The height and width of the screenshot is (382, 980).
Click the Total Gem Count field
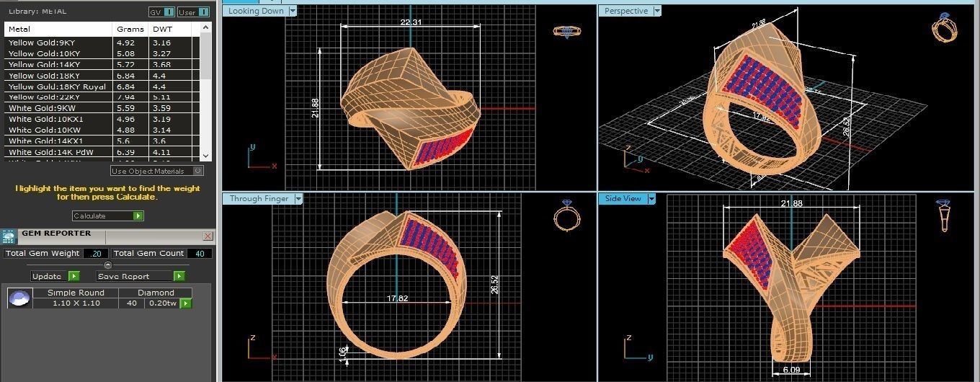(199, 253)
